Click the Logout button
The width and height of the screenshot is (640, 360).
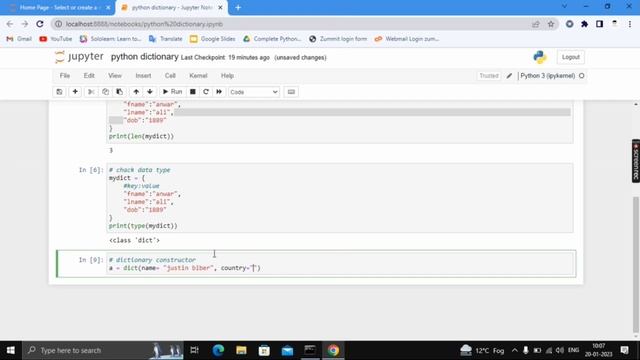click(571, 57)
